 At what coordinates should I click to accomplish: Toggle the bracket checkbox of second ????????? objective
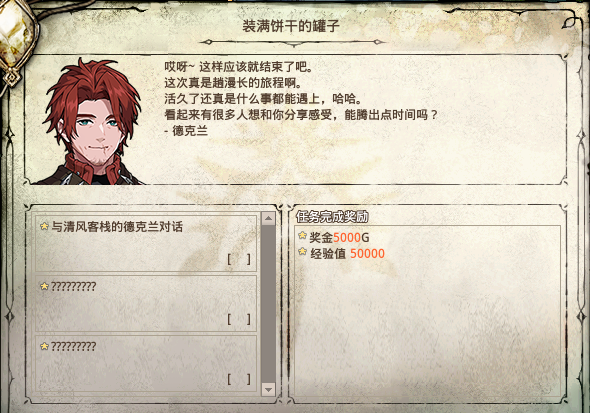(x=239, y=319)
